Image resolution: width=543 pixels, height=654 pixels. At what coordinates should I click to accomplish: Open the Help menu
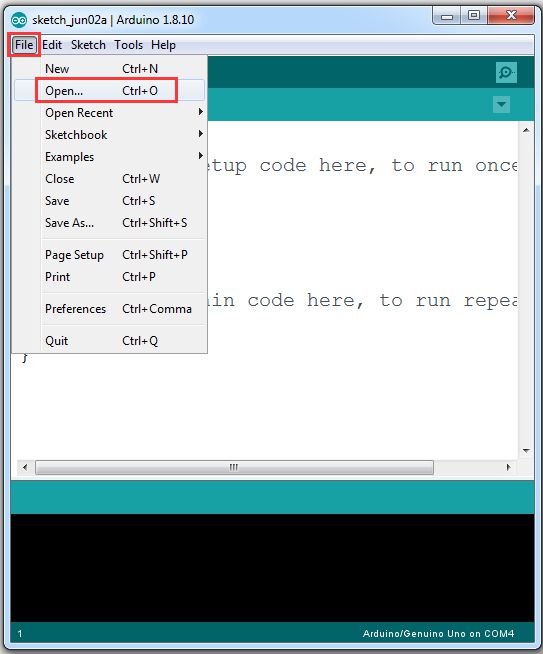pos(163,45)
